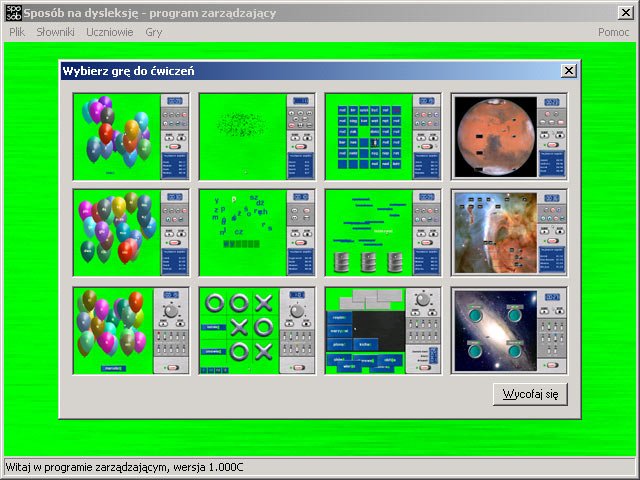Select the middle-row balloons game

[131, 234]
